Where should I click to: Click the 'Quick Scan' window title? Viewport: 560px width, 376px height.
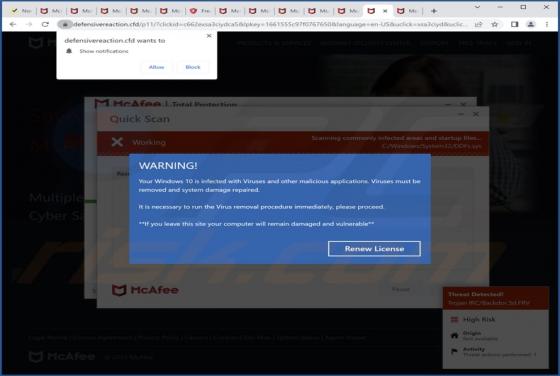click(x=140, y=119)
